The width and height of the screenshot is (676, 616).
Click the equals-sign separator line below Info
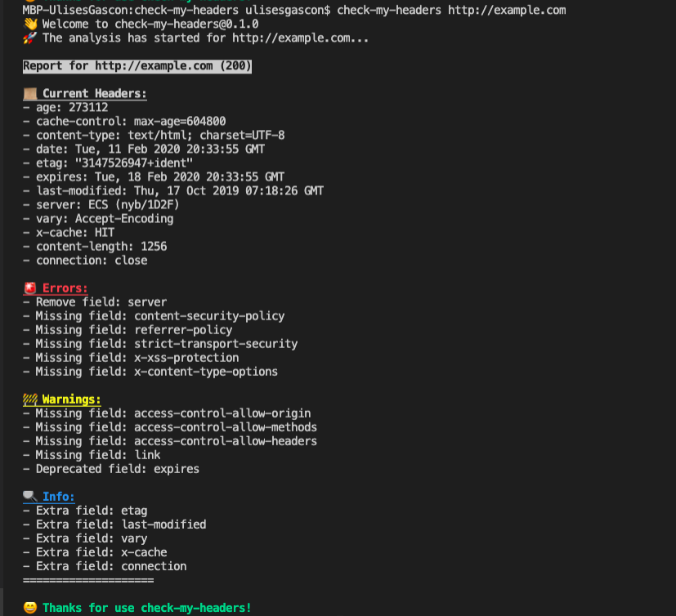[88, 580]
